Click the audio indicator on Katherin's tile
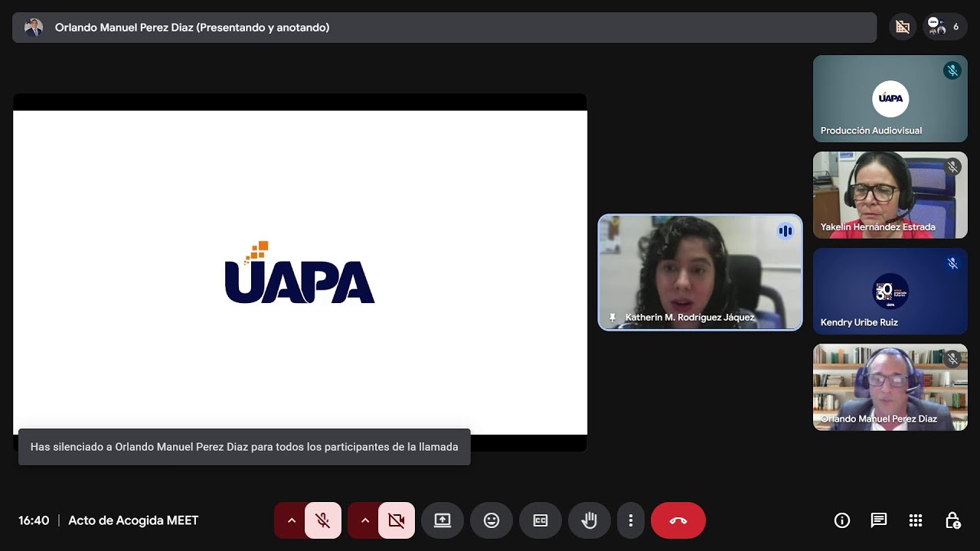The width and height of the screenshot is (980, 551). click(x=785, y=231)
